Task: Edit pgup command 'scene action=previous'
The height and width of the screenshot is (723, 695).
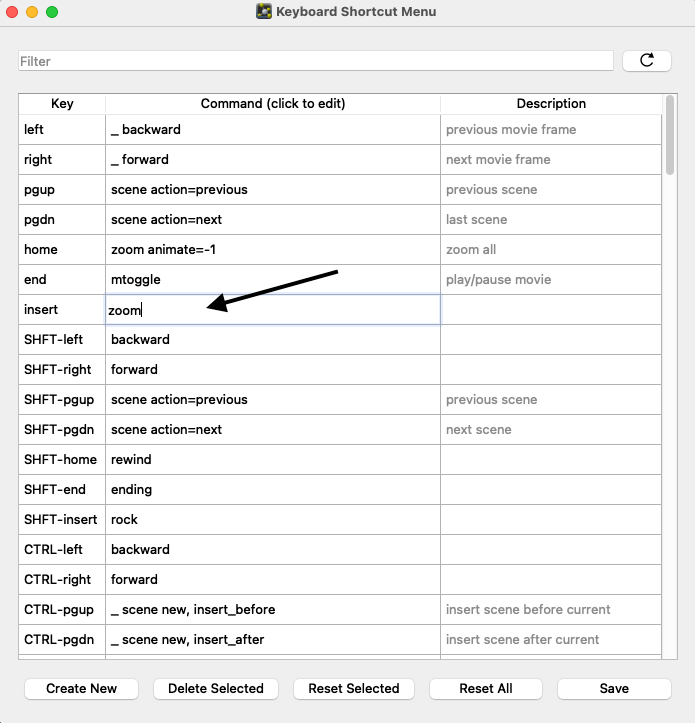Action: coord(273,190)
